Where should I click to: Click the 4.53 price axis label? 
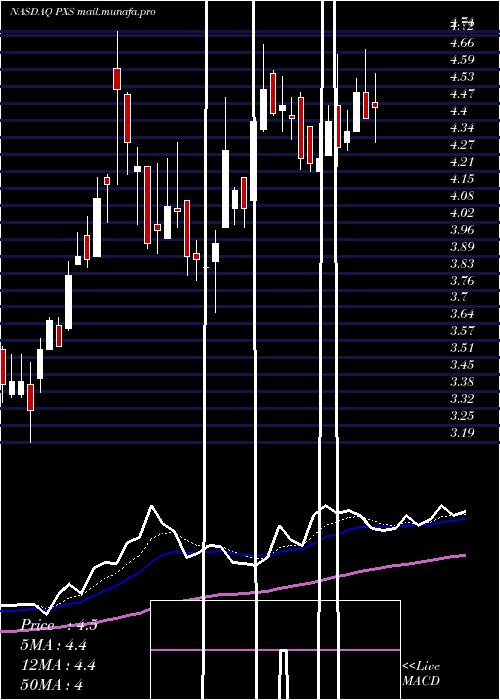point(462,77)
